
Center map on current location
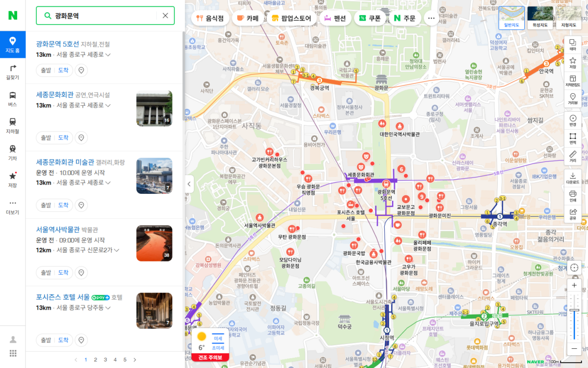pyautogui.click(x=574, y=268)
